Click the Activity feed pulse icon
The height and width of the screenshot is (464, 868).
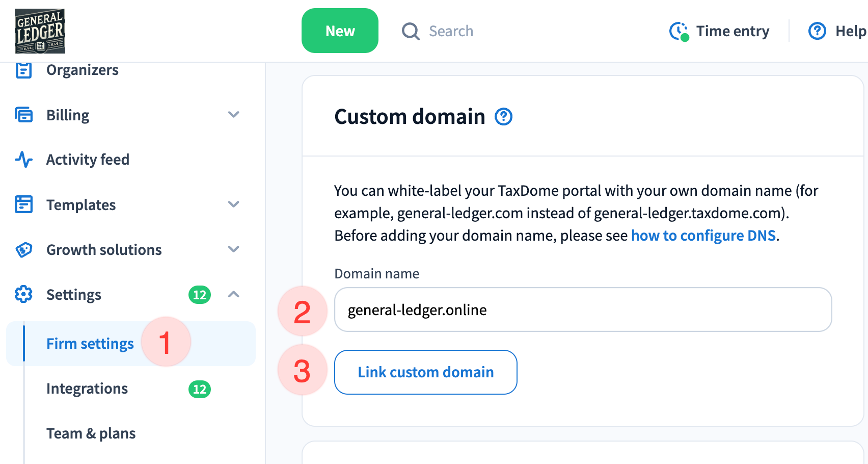24,160
